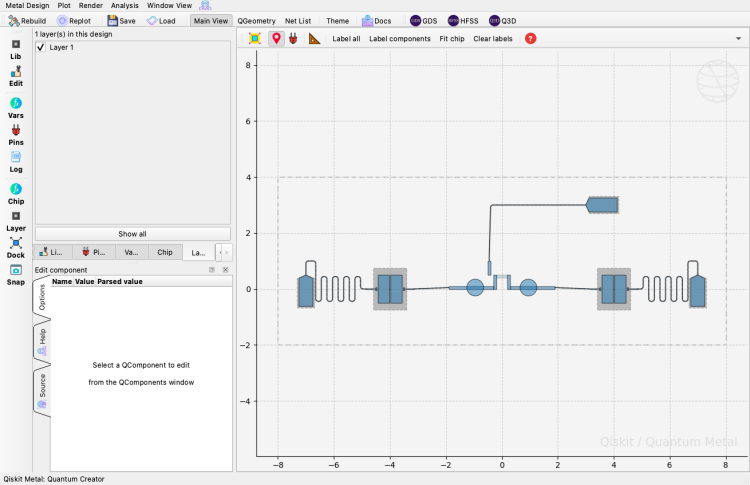Switch to the Li... panel tab
This screenshot has width=750, height=485.
tap(52, 252)
